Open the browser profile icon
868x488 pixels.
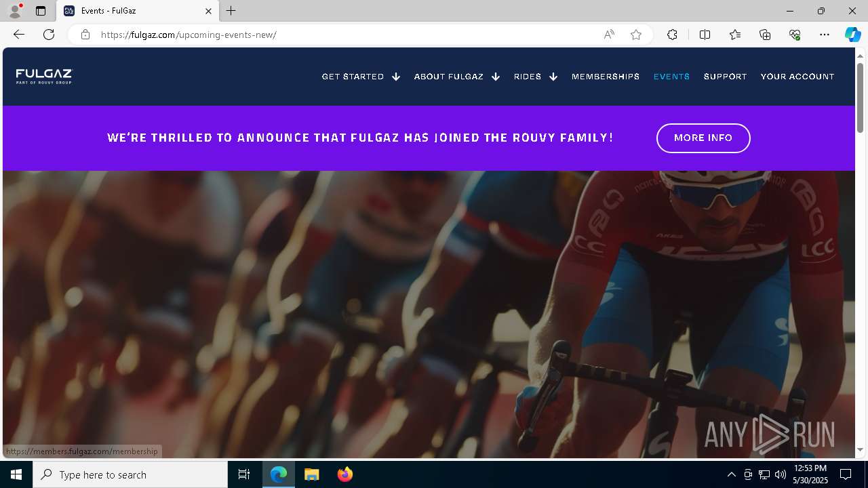pos(14,11)
